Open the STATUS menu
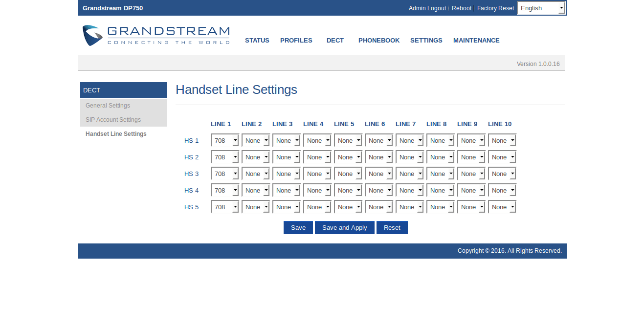The image size is (644, 329). pos(257,41)
